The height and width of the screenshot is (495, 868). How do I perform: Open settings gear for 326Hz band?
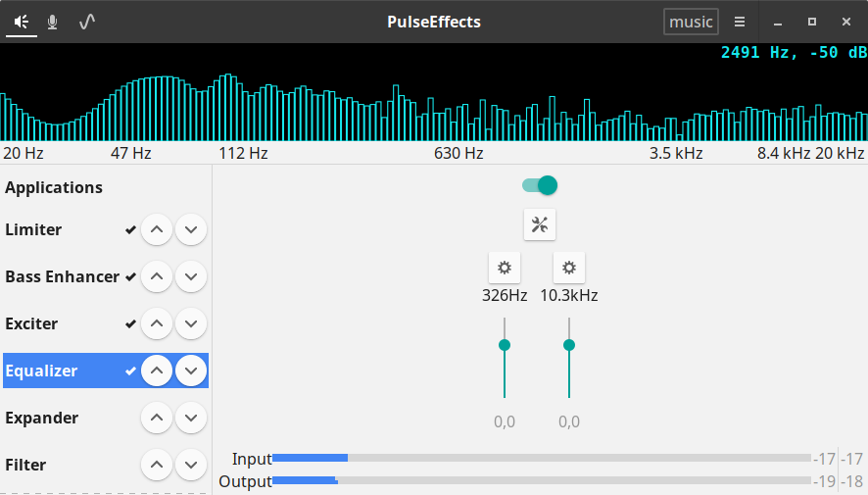[505, 268]
